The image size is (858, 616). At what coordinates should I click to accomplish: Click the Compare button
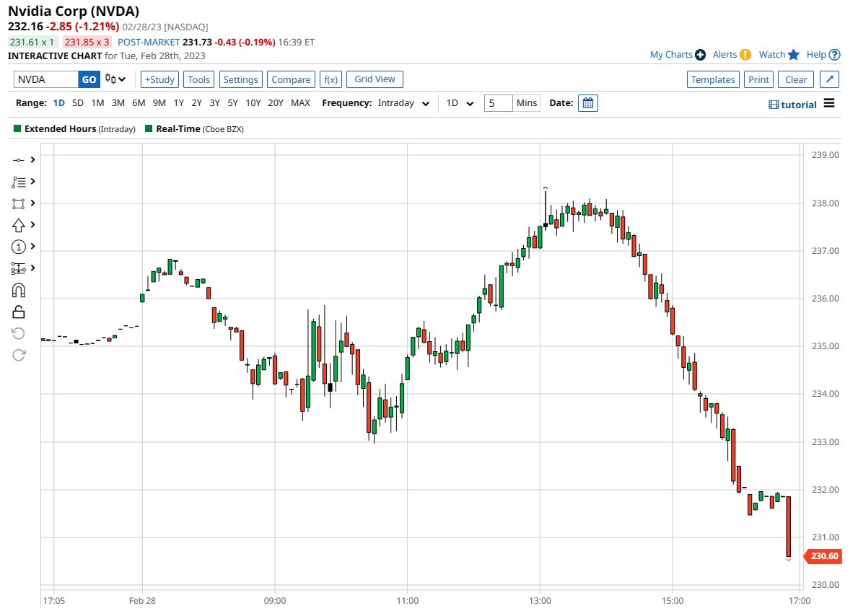tap(291, 79)
